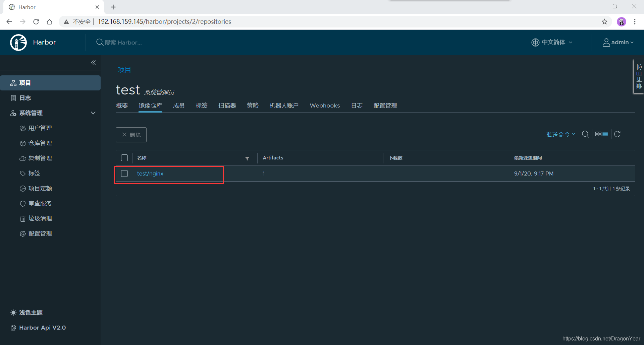Check the test/nginx row checkbox
This screenshot has width=644, height=345.
coord(124,174)
